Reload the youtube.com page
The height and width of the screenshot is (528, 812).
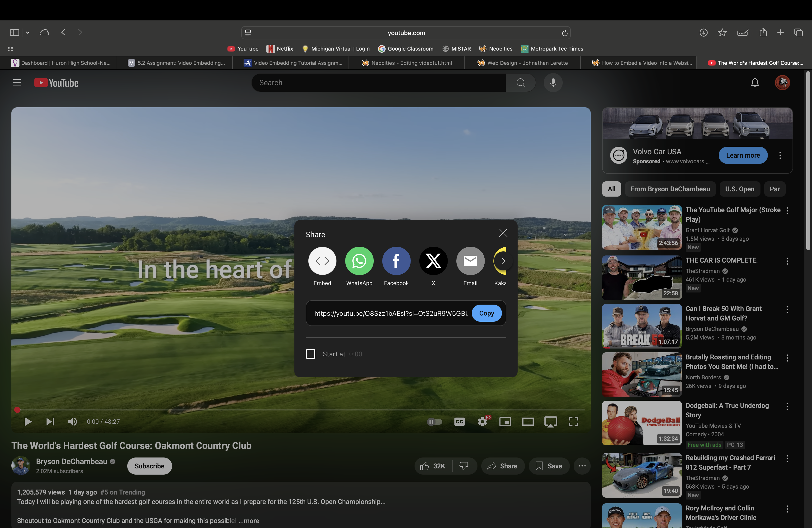[565, 33]
